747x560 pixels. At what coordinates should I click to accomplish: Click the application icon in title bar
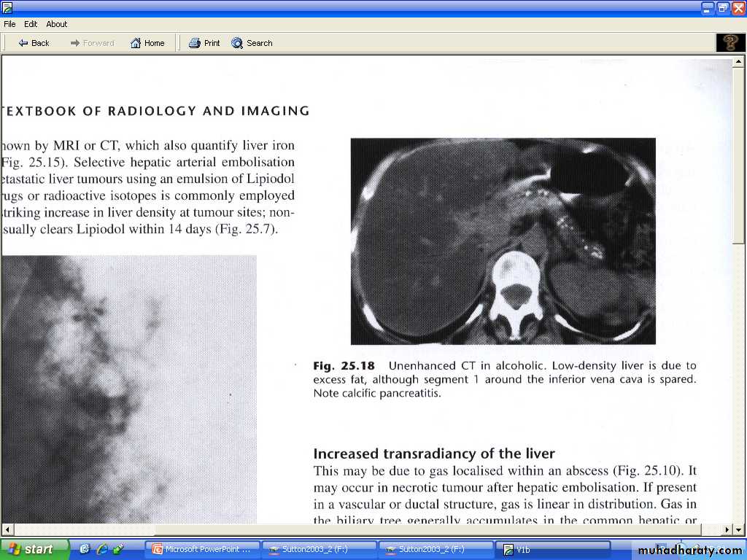click(7, 8)
